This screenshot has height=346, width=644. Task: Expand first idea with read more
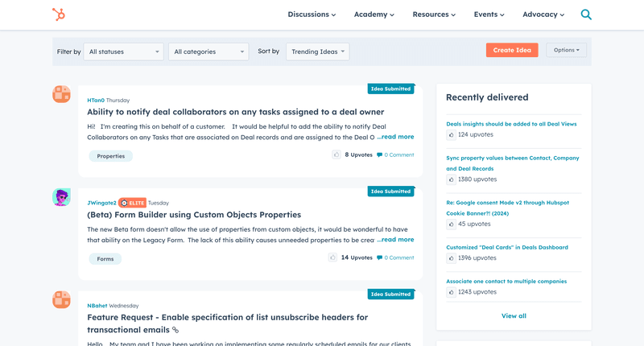tap(395, 137)
